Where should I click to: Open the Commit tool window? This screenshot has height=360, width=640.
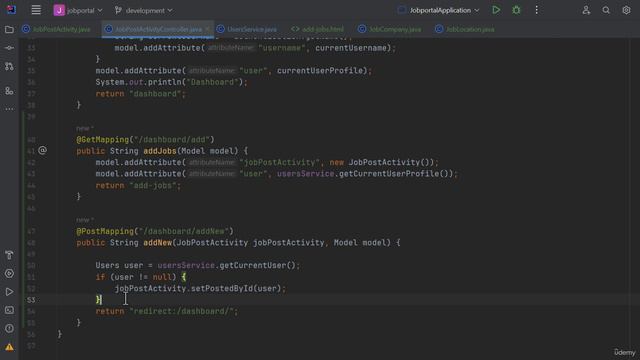click(x=9, y=48)
